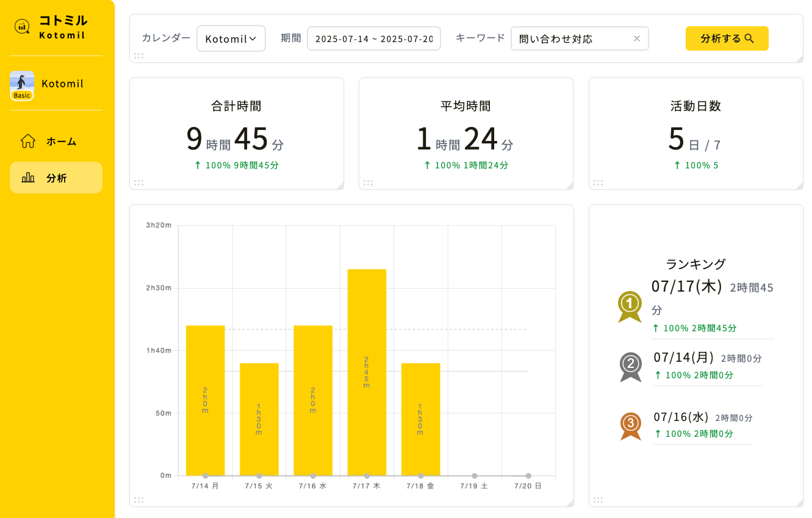Click the silver second-place medal icon

pos(631,367)
